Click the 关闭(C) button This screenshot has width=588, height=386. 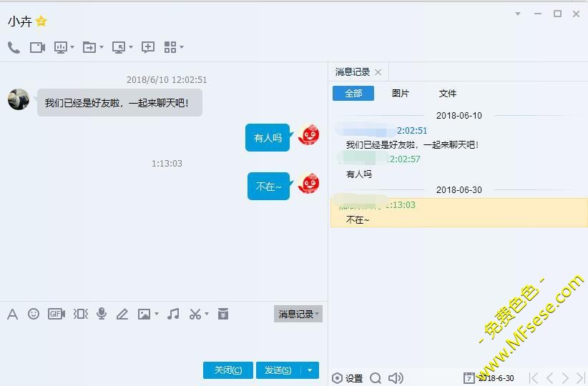(228, 370)
